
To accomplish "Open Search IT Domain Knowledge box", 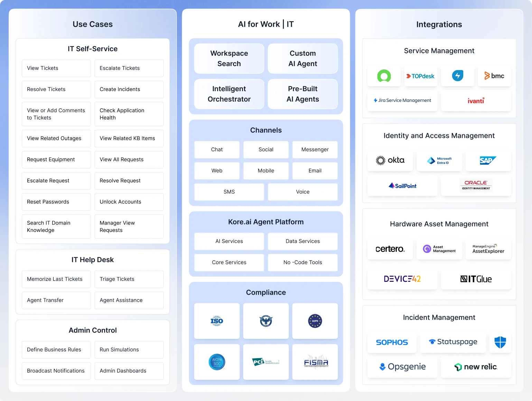I will (x=56, y=227).
